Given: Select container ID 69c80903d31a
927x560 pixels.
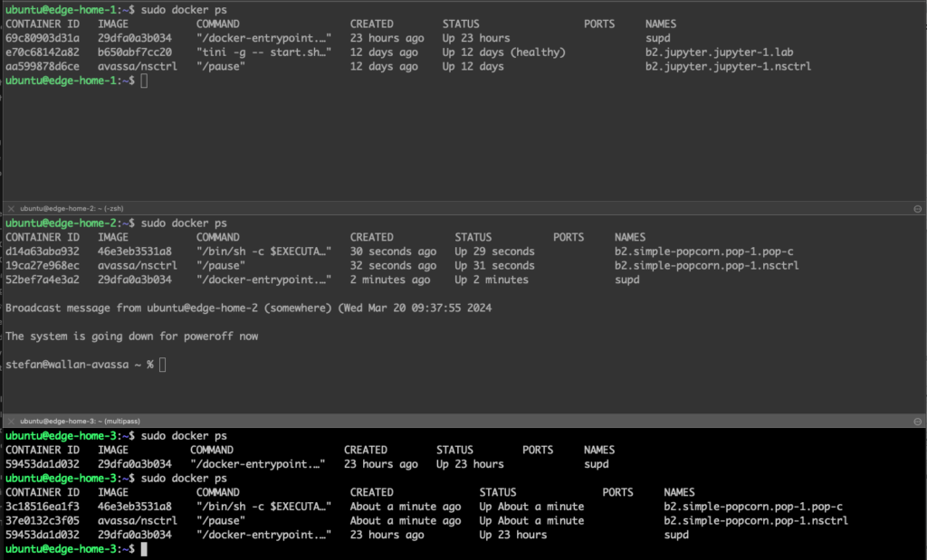Looking at the screenshot, I should [x=43, y=38].
